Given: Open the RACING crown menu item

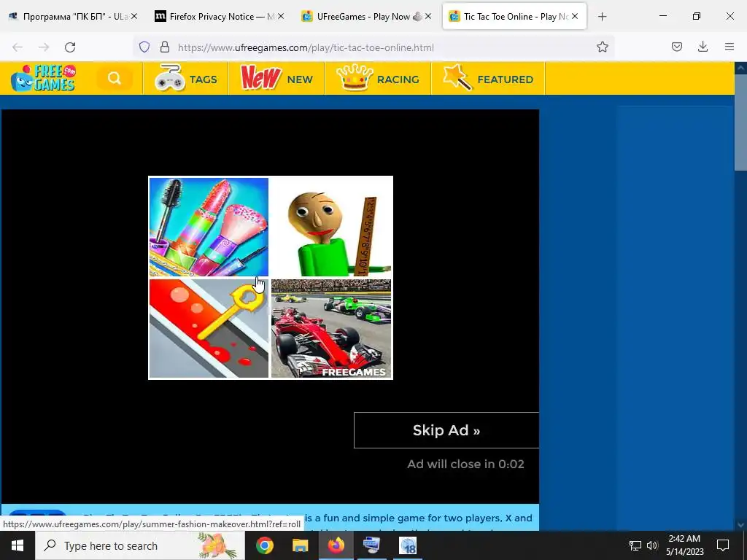Looking at the screenshot, I should click(378, 79).
